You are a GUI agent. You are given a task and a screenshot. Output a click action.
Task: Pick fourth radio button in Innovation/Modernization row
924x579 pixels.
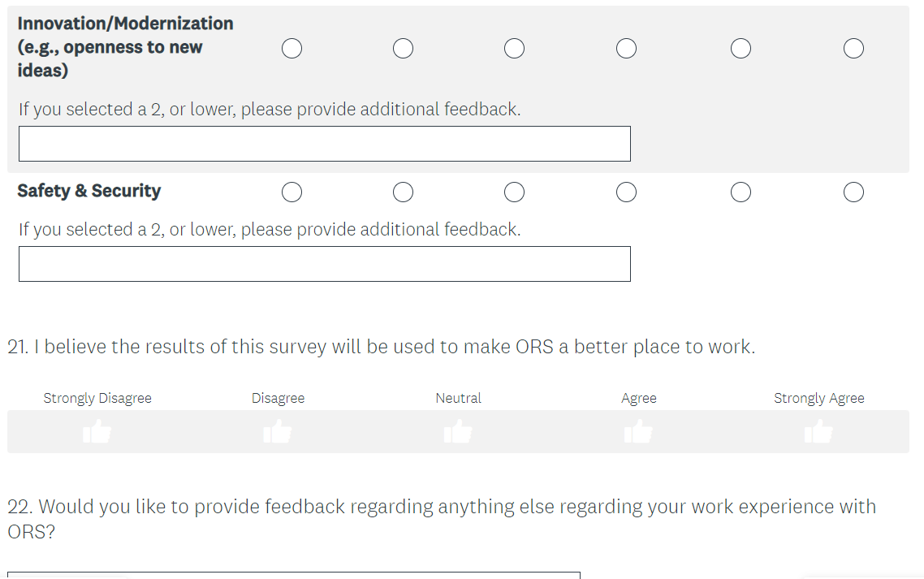point(626,49)
